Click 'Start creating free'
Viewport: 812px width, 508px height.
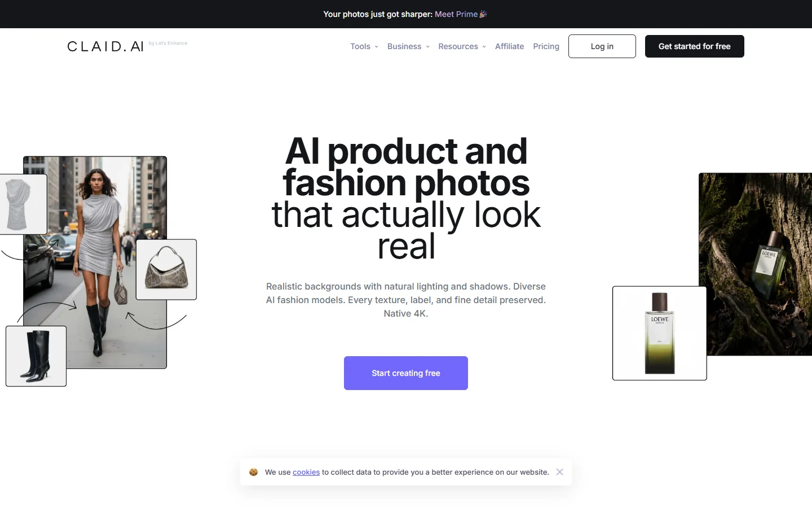[405, 373]
